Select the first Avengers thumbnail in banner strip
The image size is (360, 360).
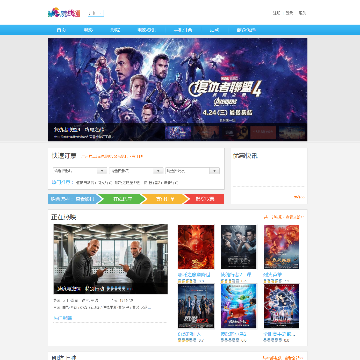click(x=178, y=132)
